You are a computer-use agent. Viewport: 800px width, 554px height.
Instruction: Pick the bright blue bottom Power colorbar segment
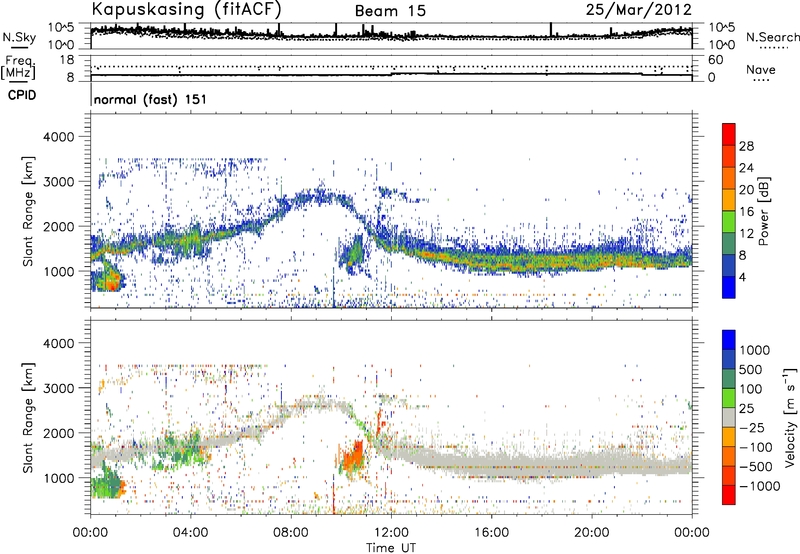[729, 287]
